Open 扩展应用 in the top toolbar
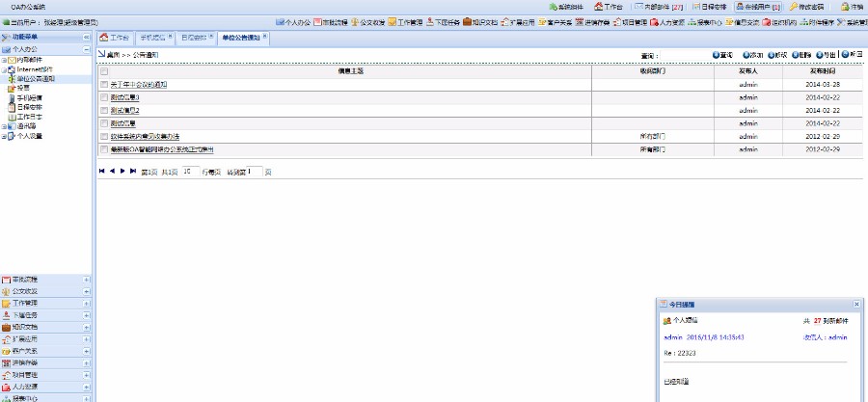 click(x=518, y=23)
